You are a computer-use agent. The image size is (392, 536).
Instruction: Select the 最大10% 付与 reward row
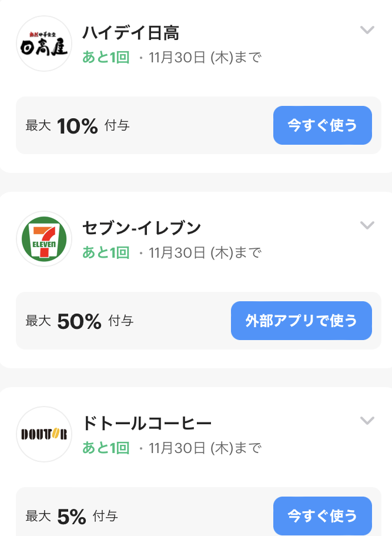199,125
